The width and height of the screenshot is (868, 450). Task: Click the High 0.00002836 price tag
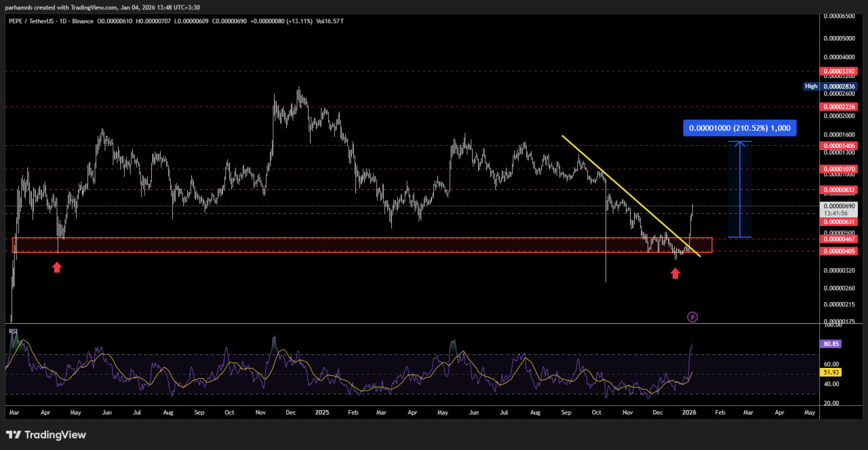tap(829, 86)
